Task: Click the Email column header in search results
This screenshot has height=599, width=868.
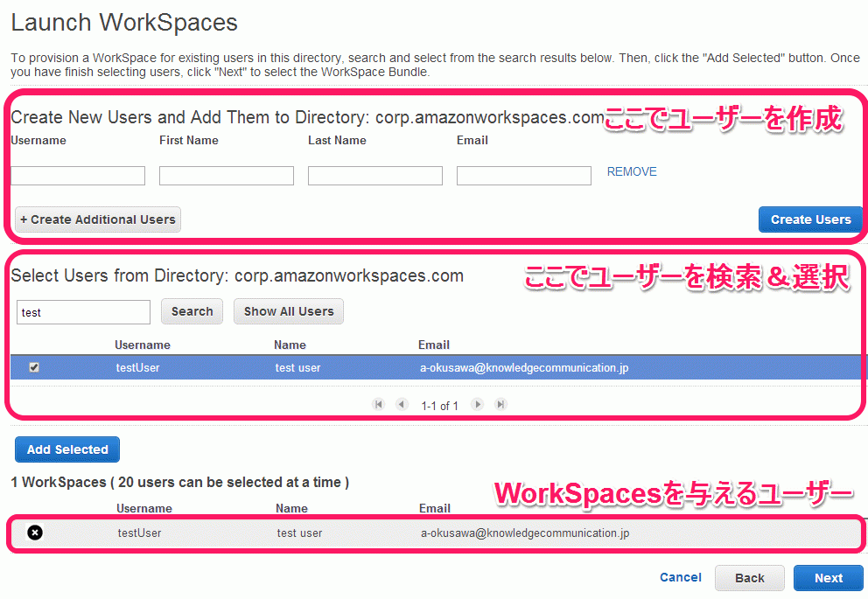Action: click(x=433, y=345)
